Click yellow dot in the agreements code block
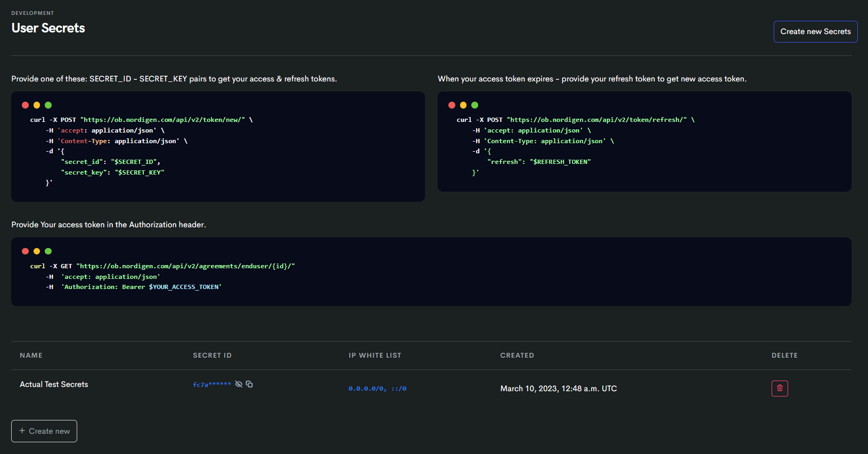Viewport: 868px width, 454px height. pyautogui.click(x=37, y=251)
